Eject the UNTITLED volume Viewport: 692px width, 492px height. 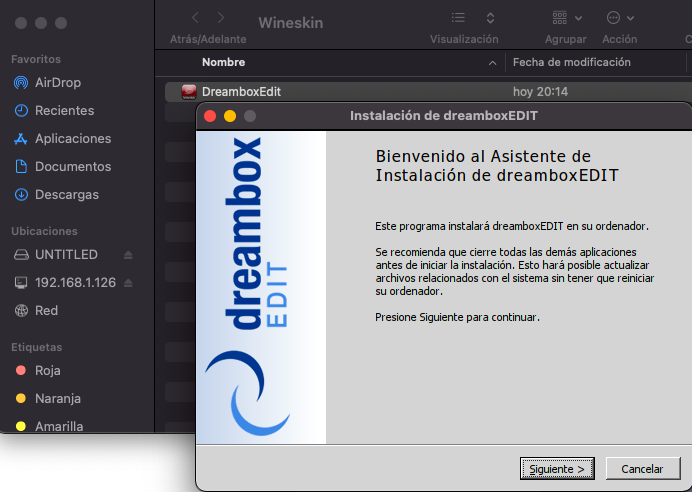tap(127, 255)
